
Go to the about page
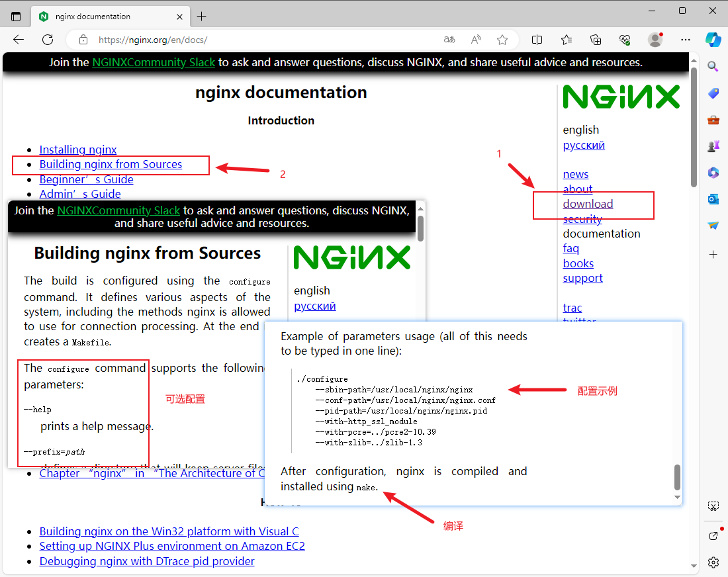click(578, 189)
